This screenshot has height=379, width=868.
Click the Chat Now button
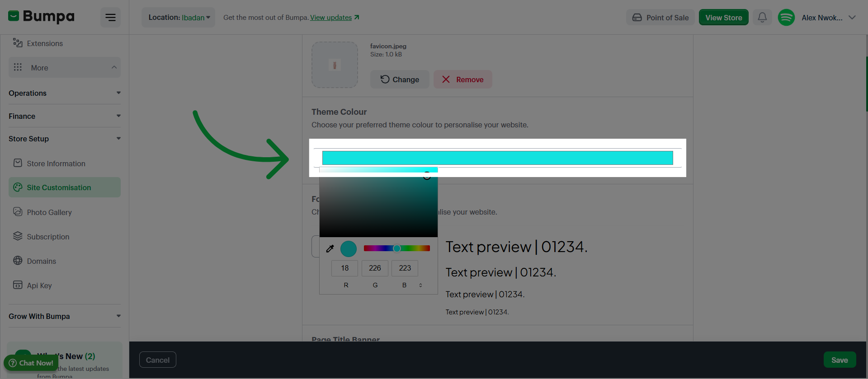click(31, 363)
